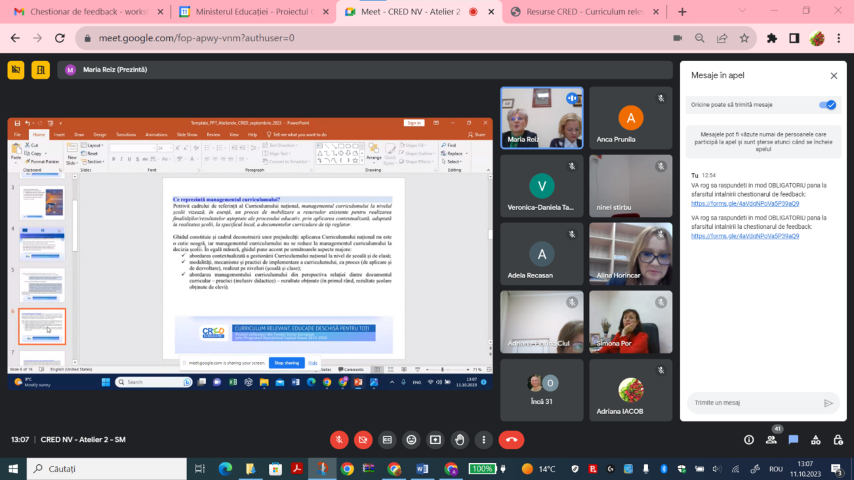Click the 'Trimite un mesaj' message field
The image size is (854, 480).
(x=752, y=403)
